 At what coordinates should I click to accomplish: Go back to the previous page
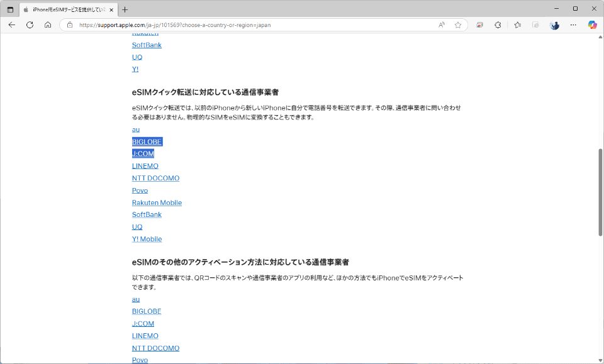coord(12,25)
